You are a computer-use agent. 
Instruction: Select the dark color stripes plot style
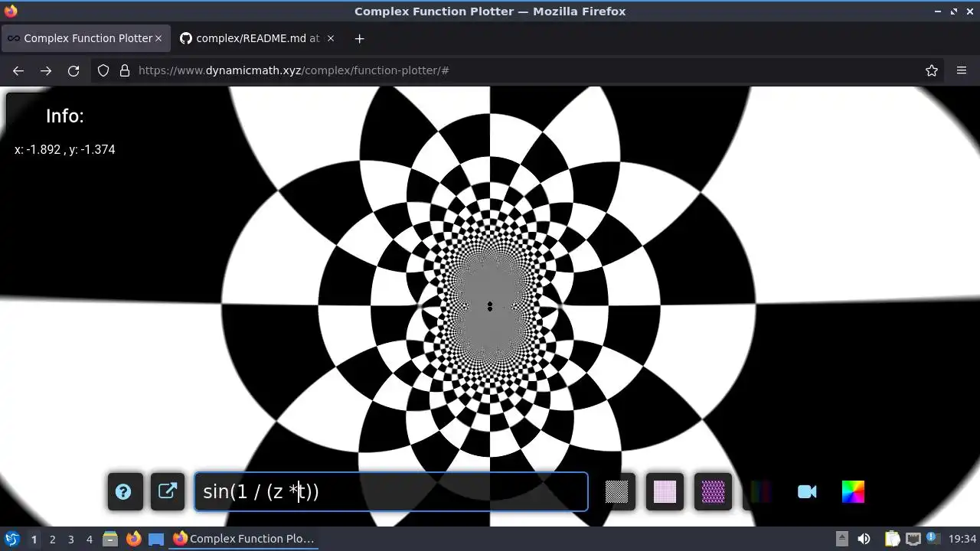760,492
